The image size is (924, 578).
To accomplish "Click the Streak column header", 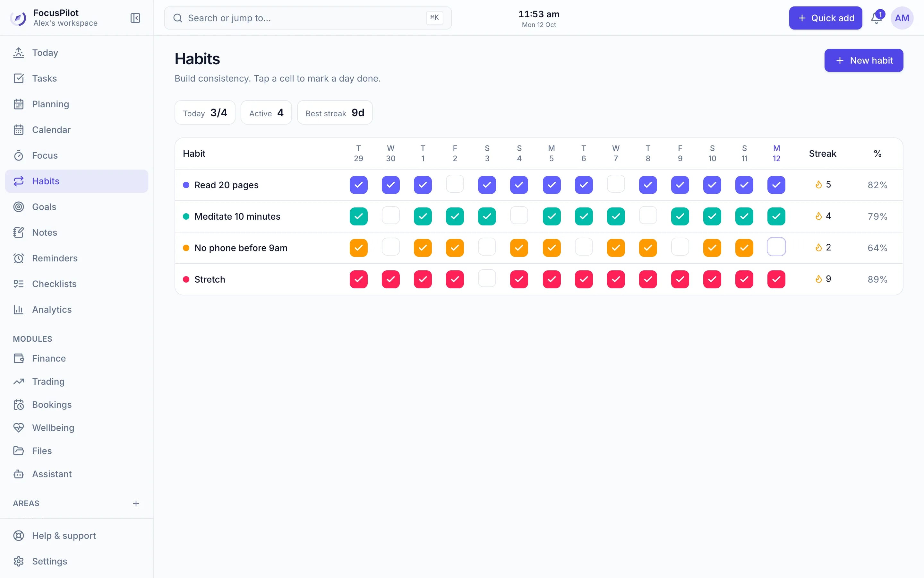I will tap(822, 154).
